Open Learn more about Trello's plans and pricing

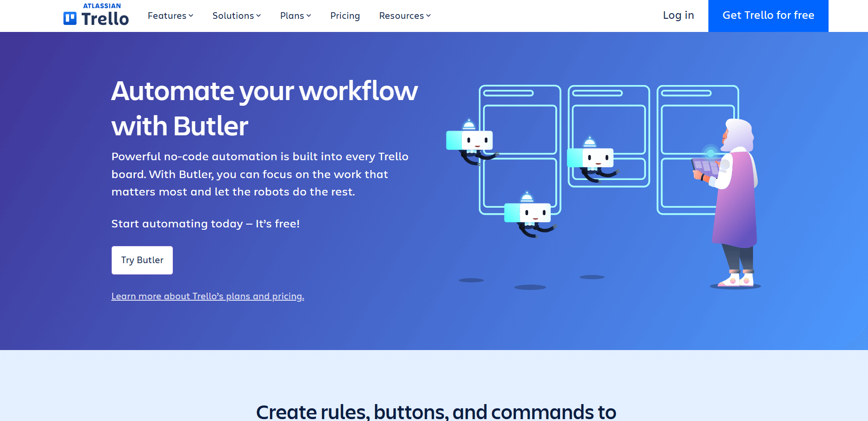click(207, 296)
